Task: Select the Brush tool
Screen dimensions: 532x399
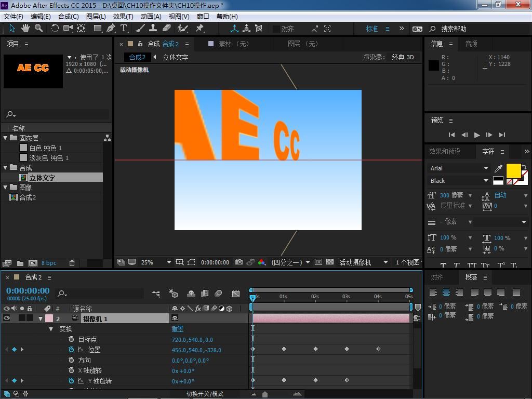Action: click(140, 29)
